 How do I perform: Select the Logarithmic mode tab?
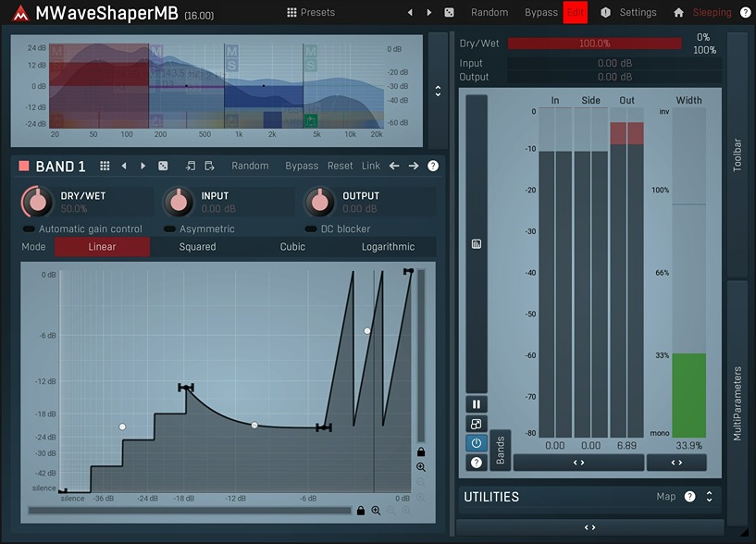point(387,246)
